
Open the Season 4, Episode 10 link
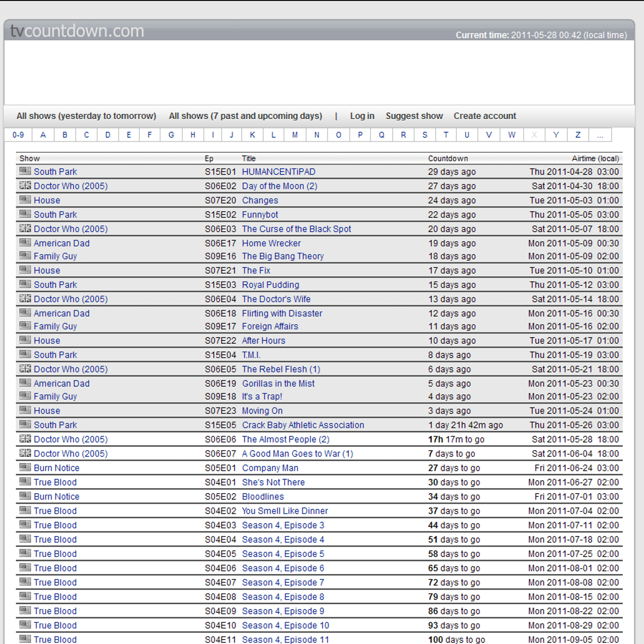(x=285, y=625)
